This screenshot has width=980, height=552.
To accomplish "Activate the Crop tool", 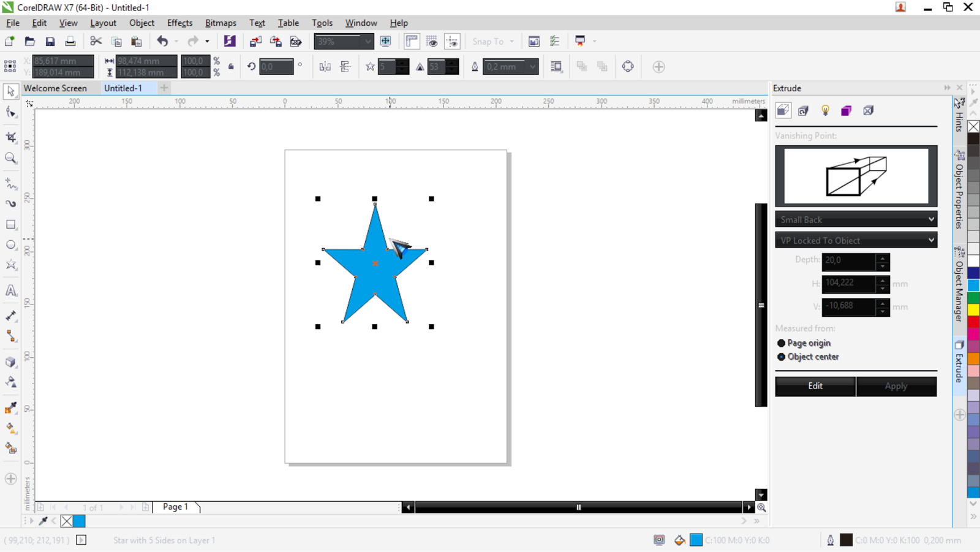I will (x=10, y=137).
